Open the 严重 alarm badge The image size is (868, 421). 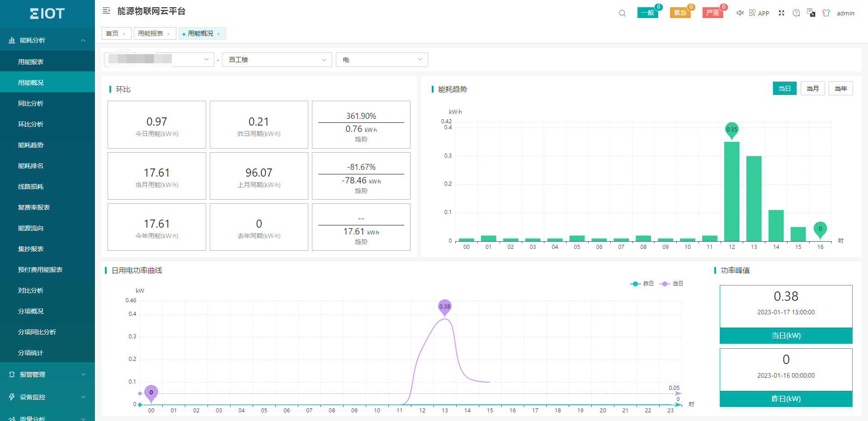[x=712, y=13]
